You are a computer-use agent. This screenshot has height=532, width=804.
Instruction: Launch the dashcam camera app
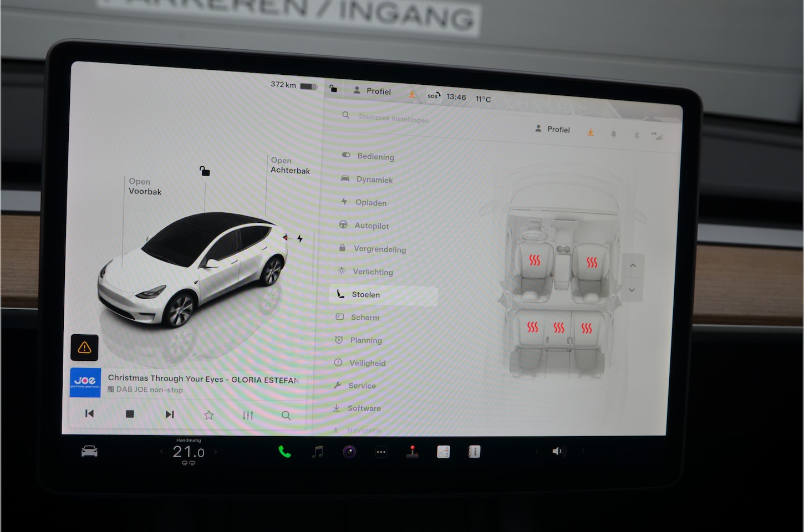click(x=349, y=452)
